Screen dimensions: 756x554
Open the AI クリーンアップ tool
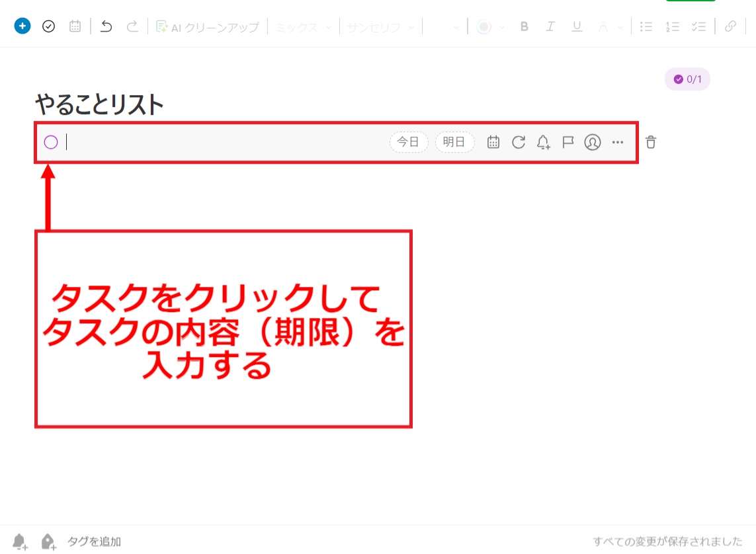point(207,26)
